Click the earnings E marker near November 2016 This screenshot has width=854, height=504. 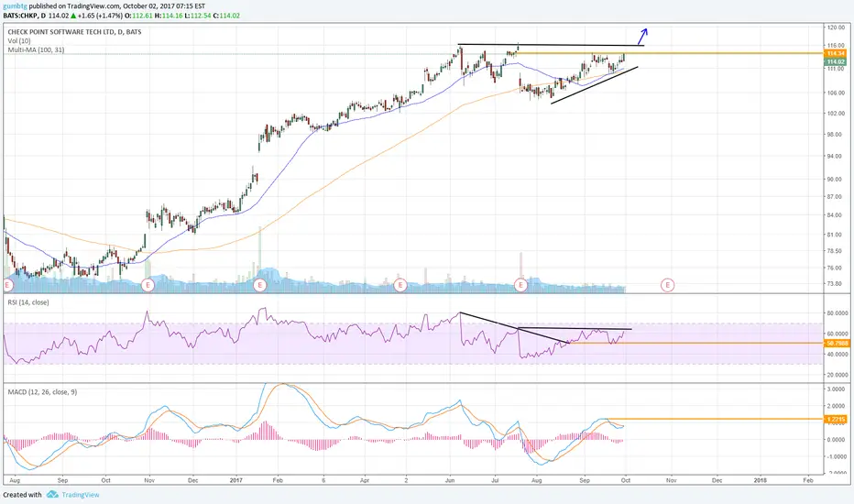tap(148, 284)
